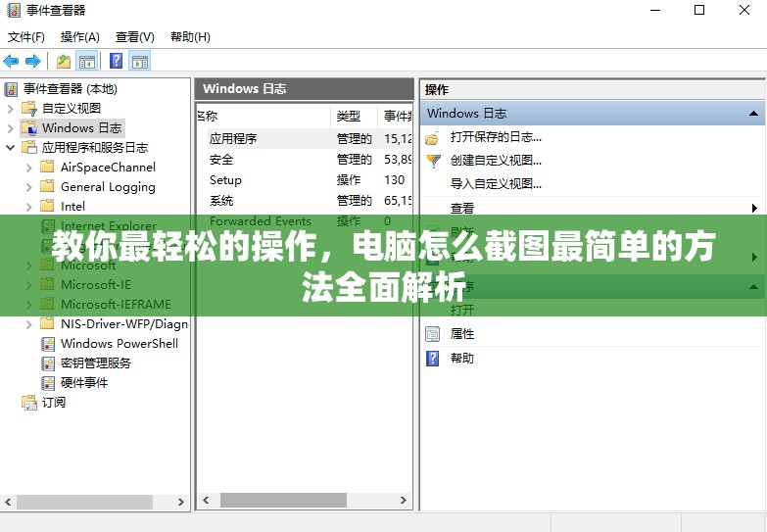Toggle the Show/Hide Action Pane icon

click(140, 61)
